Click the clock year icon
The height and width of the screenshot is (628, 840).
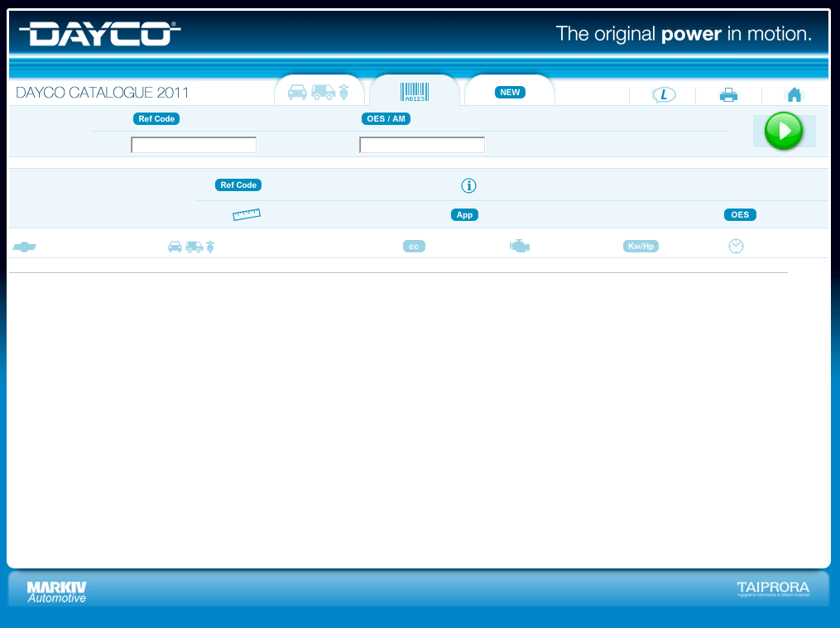[x=736, y=247]
